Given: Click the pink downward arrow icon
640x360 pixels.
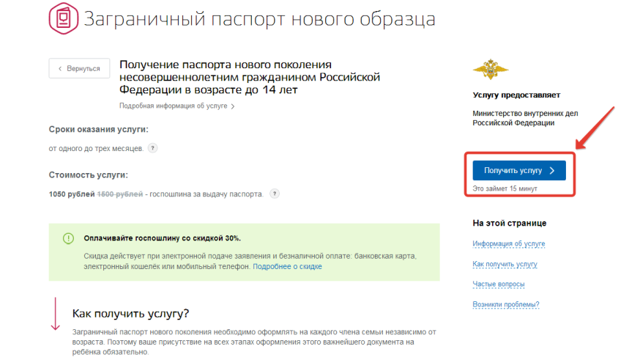Looking at the screenshot, I should (55, 313).
